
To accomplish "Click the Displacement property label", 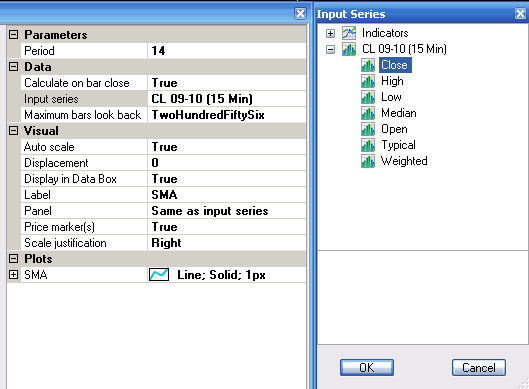I will click(x=56, y=163).
